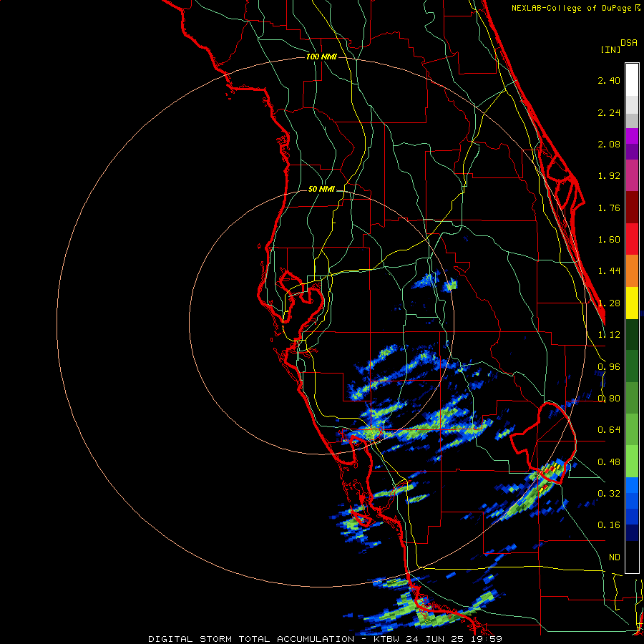This screenshot has width=644, height=644.
Task: Click the orange 1.44 legend swatch
Action: [632, 270]
